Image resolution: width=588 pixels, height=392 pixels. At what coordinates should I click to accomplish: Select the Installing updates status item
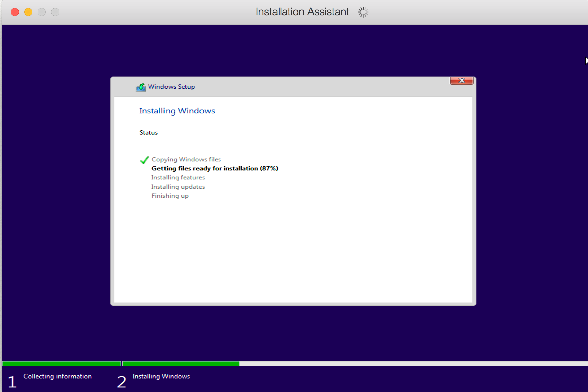click(178, 187)
